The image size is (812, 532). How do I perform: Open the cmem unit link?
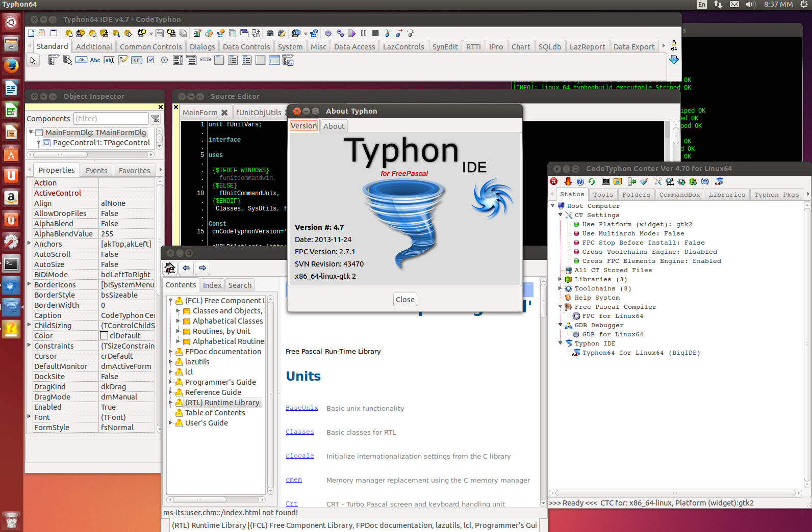point(294,480)
